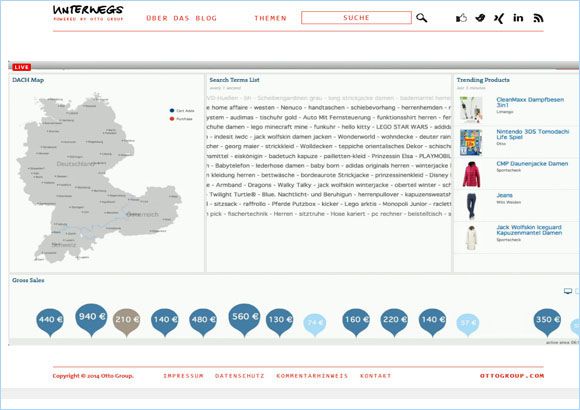Click the Nintendo 3DS game thumbnail
The height and width of the screenshot is (410, 580).
point(471,142)
